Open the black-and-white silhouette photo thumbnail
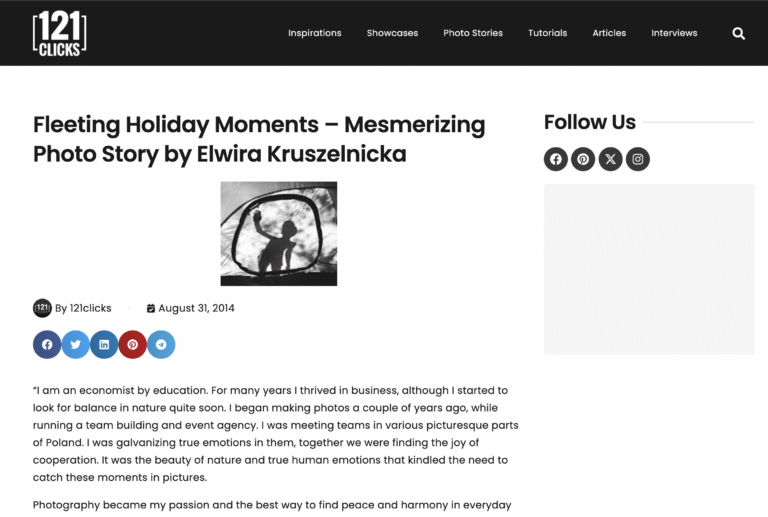Screen dimensions: 768x517 278,233
